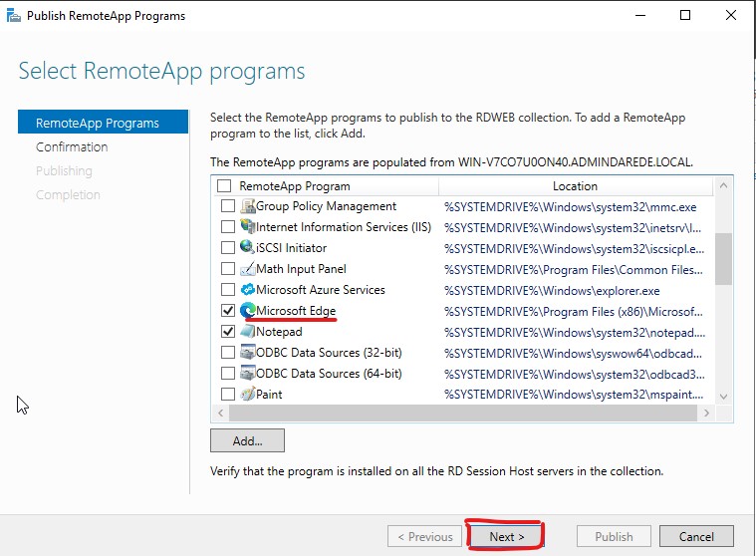Click the Notepad icon
The width and height of the screenshot is (756, 556).
point(247,331)
